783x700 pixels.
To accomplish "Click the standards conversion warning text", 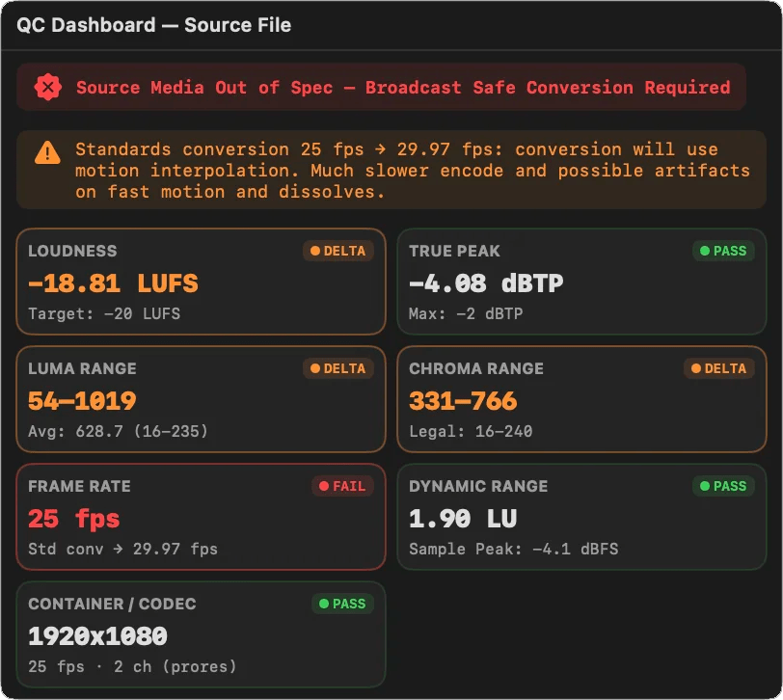I will [413, 171].
